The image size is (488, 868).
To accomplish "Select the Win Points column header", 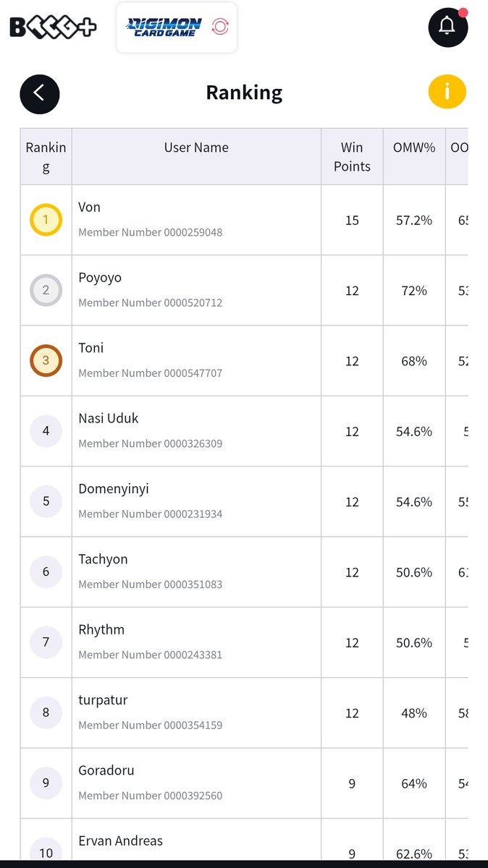I will 352,157.
